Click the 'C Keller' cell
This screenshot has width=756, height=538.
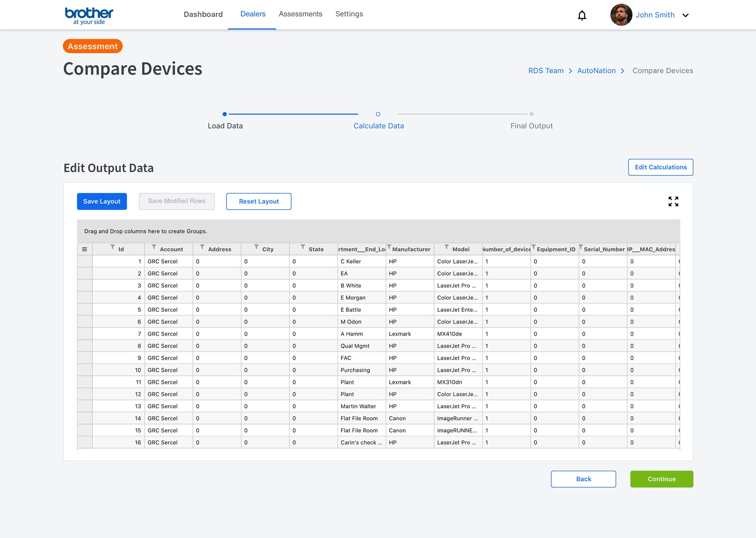pyautogui.click(x=362, y=262)
